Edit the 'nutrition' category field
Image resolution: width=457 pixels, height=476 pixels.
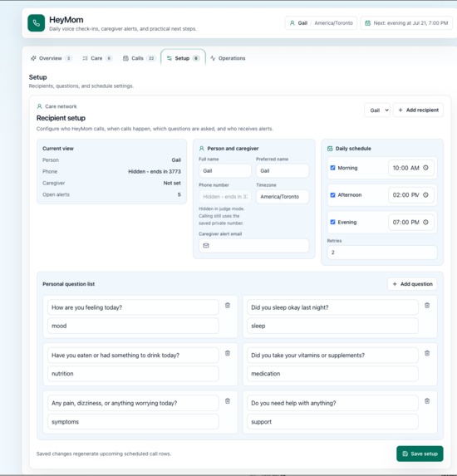(x=133, y=374)
